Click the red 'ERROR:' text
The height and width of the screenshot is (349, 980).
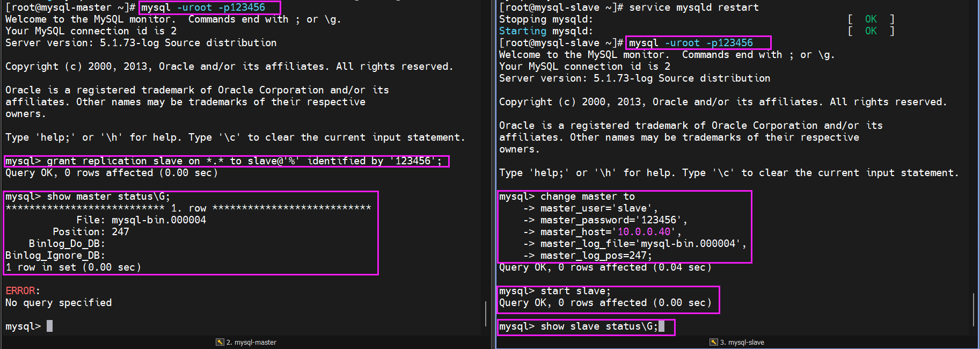point(23,291)
